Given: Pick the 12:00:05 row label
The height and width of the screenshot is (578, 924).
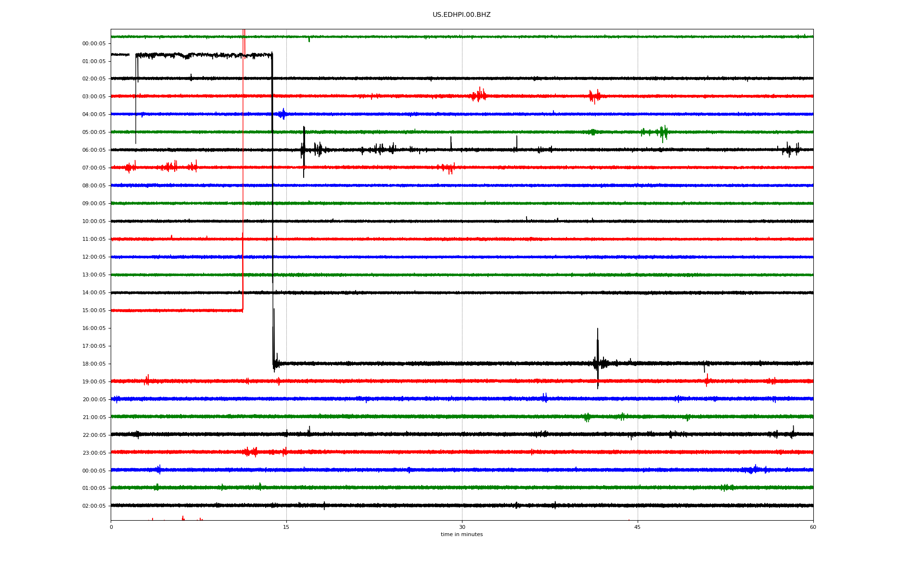Looking at the screenshot, I should click(x=94, y=257).
